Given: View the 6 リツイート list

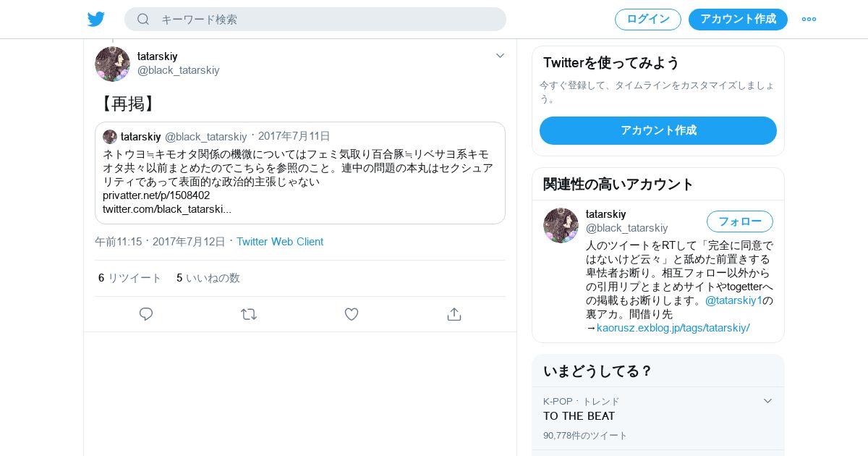Looking at the screenshot, I should point(130,278).
